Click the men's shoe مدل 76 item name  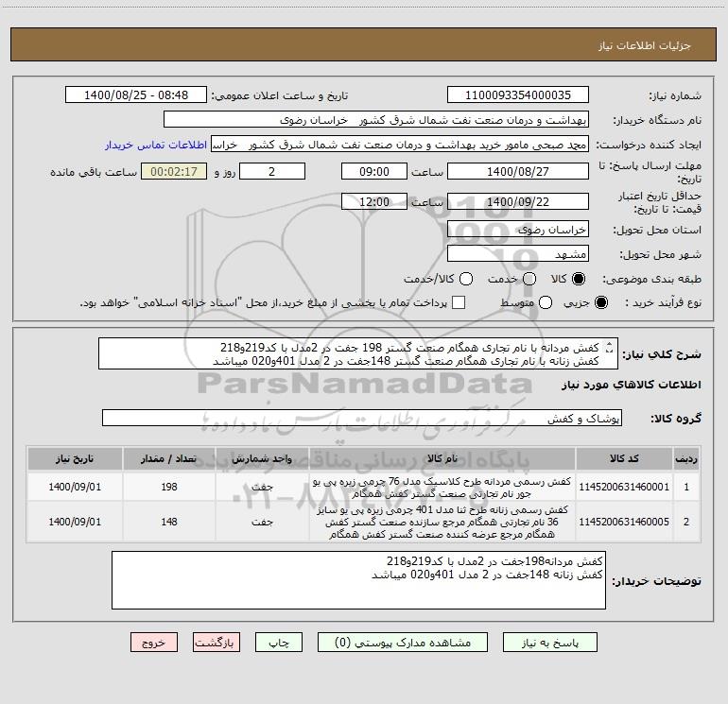coord(442,488)
